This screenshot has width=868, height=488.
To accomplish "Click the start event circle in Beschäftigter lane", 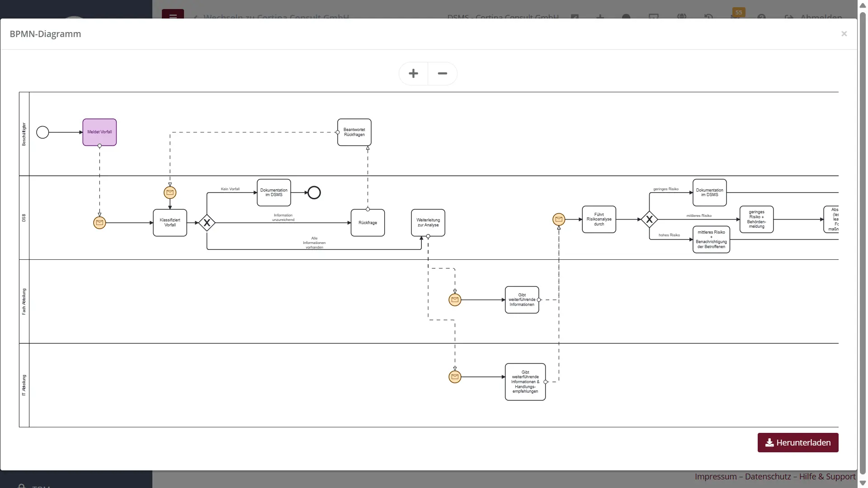I will coord(42,132).
